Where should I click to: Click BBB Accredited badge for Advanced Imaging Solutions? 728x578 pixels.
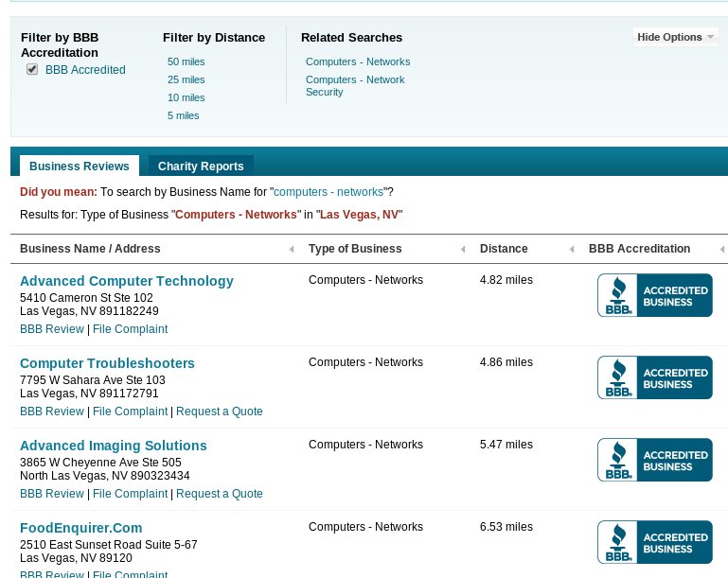click(x=654, y=460)
